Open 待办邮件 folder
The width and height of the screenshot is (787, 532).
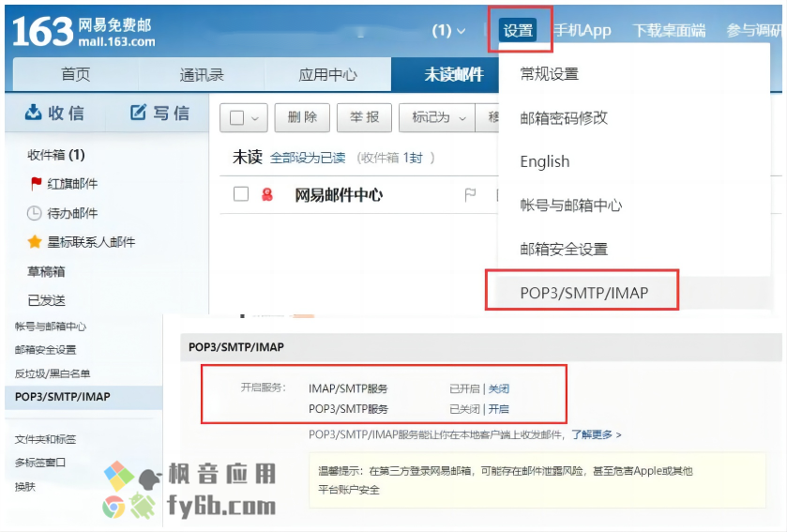pyautogui.click(x=72, y=213)
